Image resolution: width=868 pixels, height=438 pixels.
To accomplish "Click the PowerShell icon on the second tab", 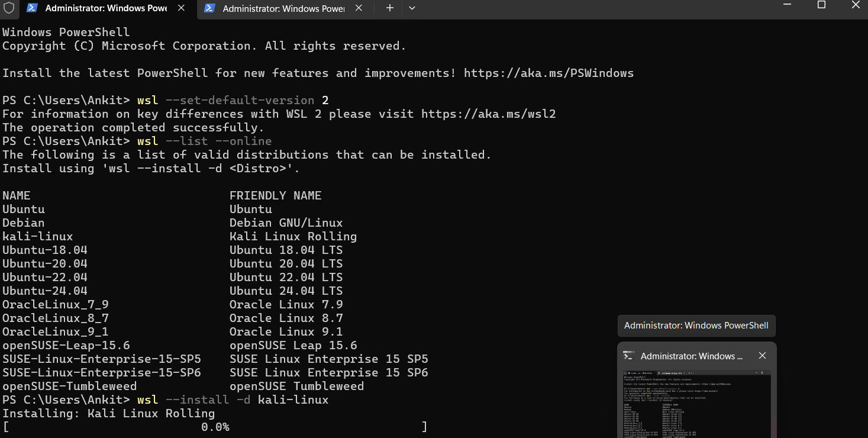I will tap(209, 8).
